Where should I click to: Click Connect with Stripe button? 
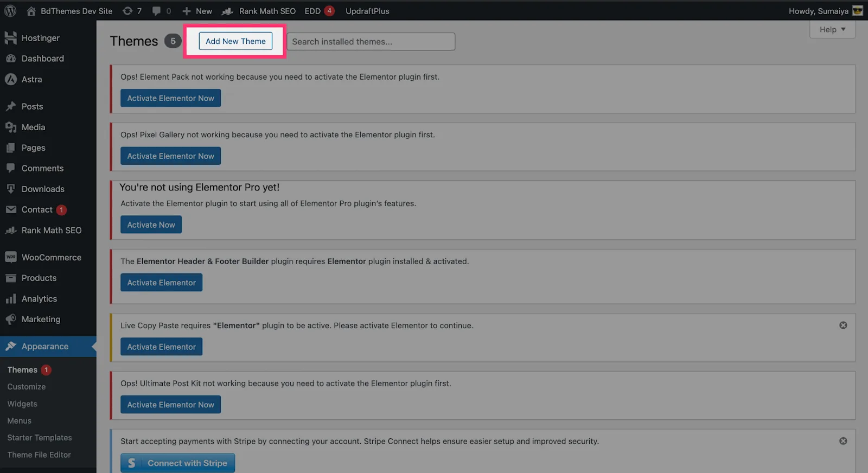177,463
